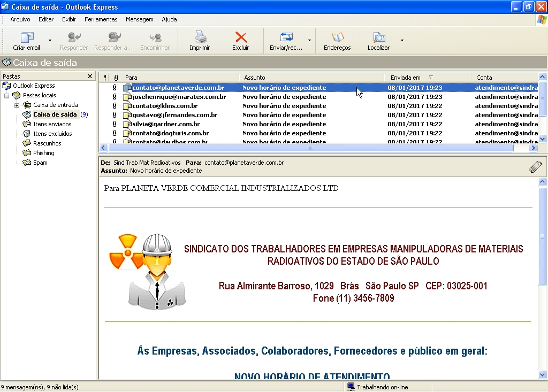Open the Ferramentas menu
Screen dimensions: 548x392
[x=101, y=19]
